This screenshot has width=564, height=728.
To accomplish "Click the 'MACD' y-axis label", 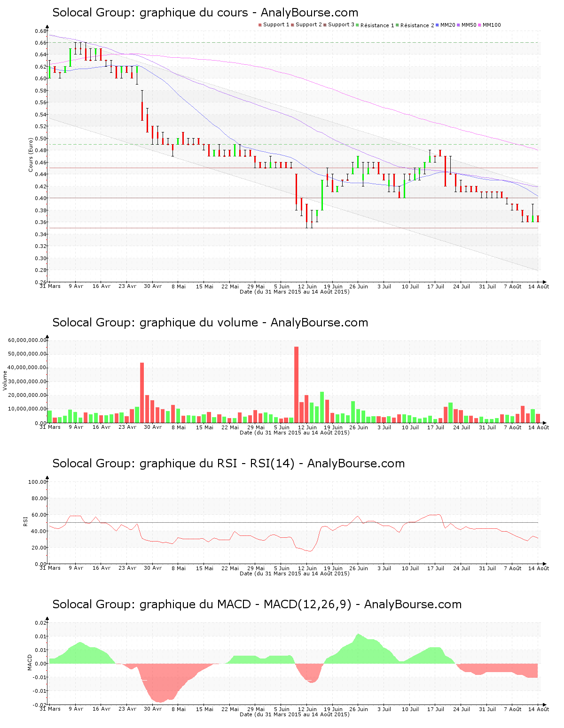I will [30, 662].
